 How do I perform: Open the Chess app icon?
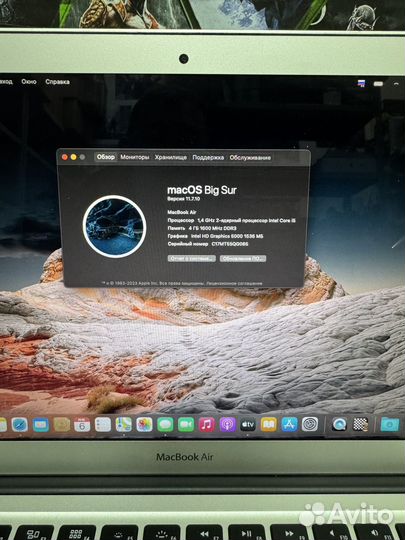pos(361,425)
